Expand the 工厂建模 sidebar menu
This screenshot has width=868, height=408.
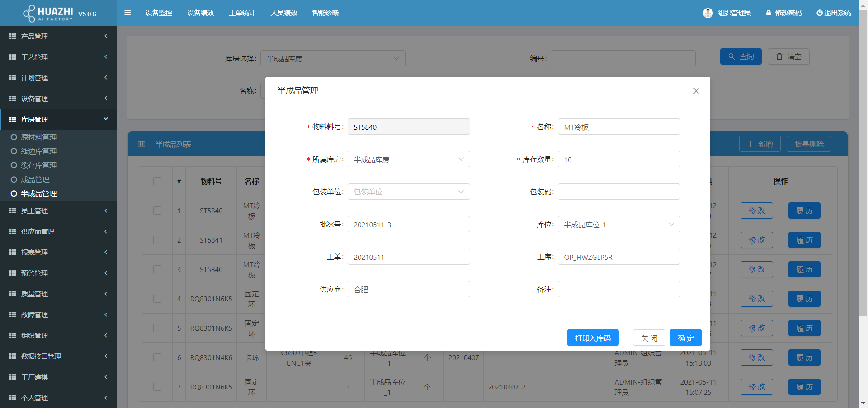(58, 377)
